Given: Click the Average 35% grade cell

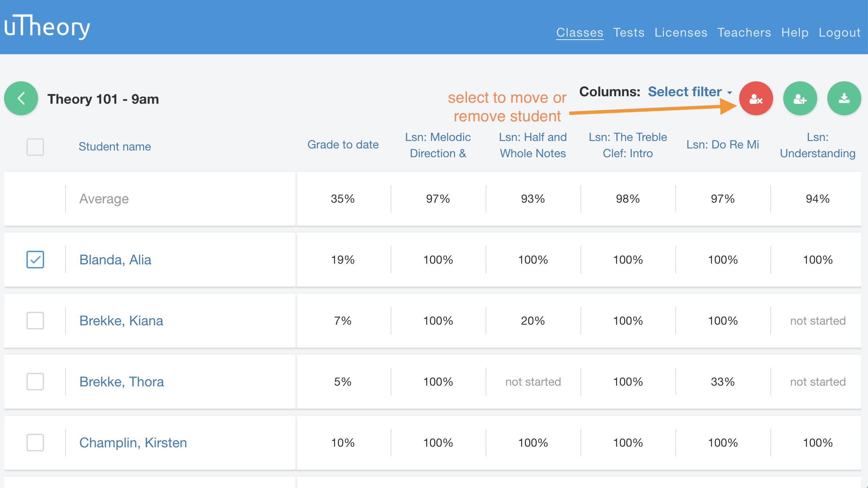Looking at the screenshot, I should coord(343,199).
